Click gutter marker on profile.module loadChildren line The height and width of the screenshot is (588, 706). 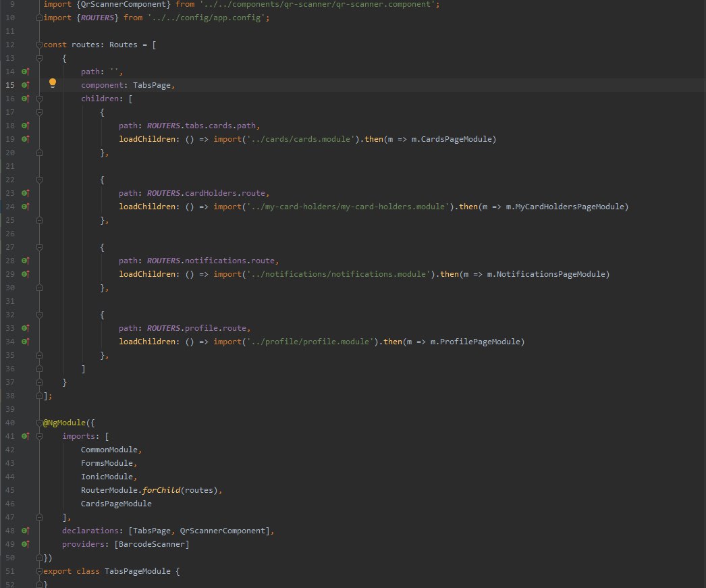pyautogui.click(x=26, y=342)
